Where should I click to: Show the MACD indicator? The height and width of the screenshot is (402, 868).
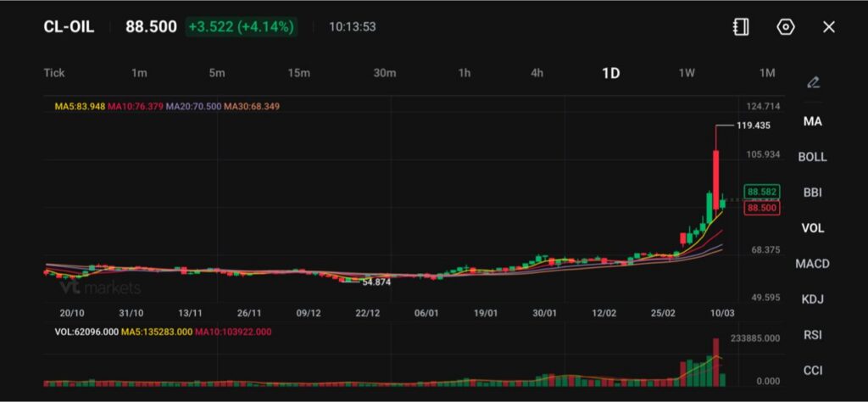pos(812,264)
